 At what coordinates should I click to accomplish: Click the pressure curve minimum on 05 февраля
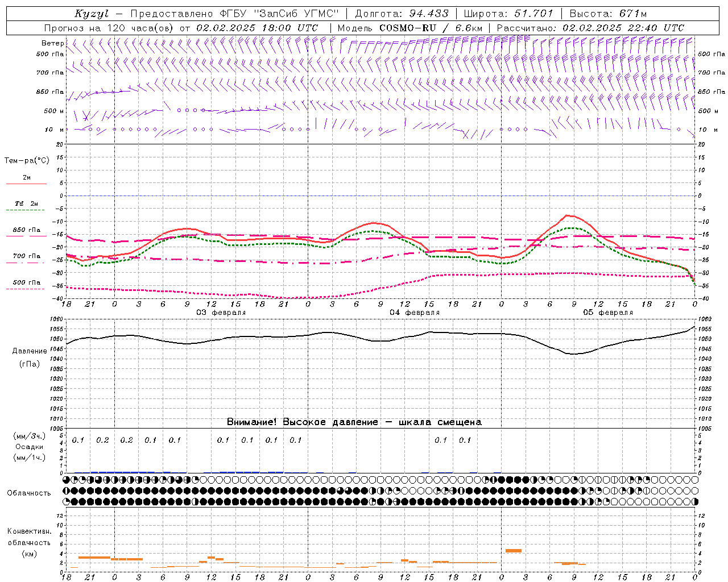(x=574, y=354)
